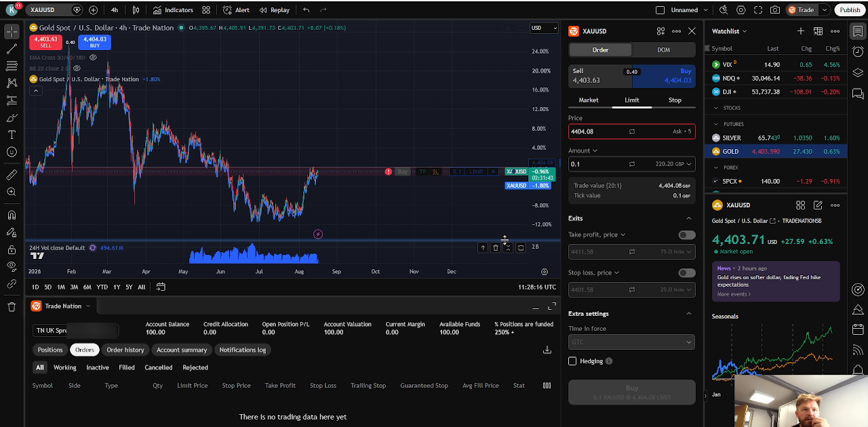
Task: Open the Account summary tab
Action: point(182,350)
